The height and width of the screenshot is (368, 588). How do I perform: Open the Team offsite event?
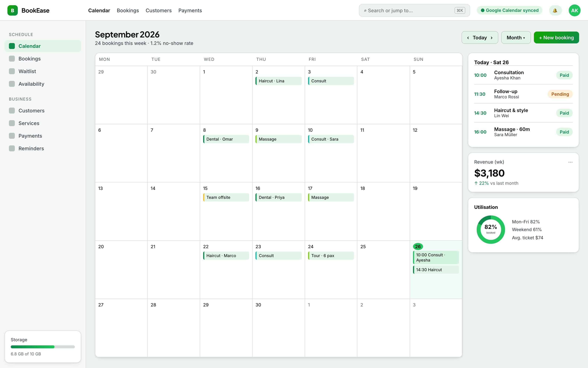point(226,197)
